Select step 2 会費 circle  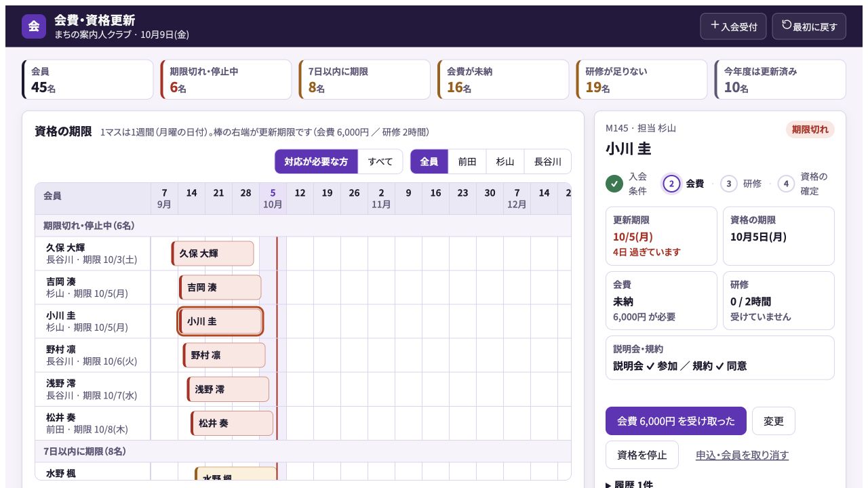[x=671, y=184]
